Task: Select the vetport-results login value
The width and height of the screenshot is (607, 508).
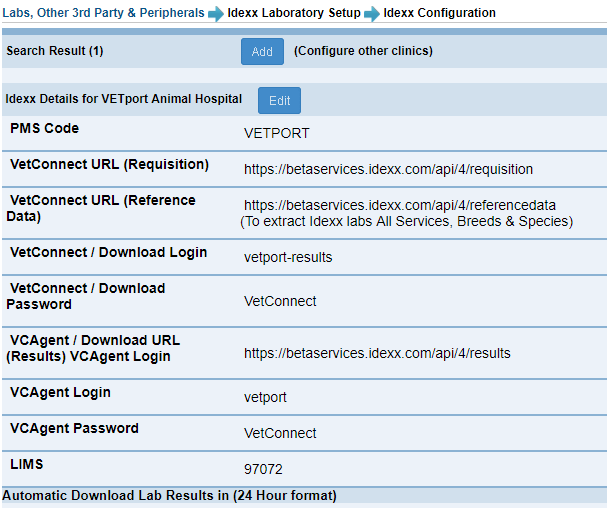Action: 288,257
